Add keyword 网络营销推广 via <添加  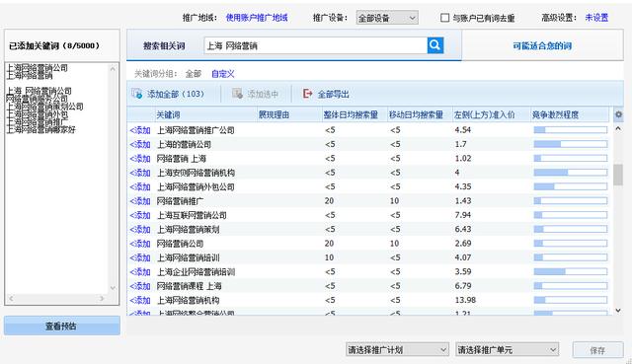pyautogui.click(x=140, y=201)
